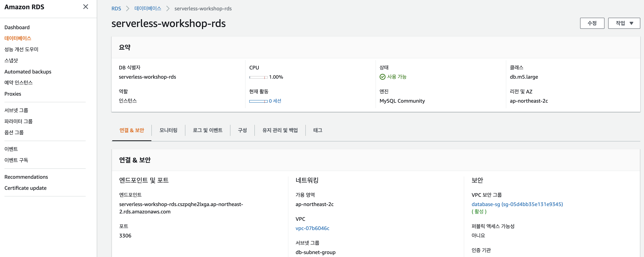Switch to the 연결 & 보안 tab
The height and width of the screenshot is (257, 644).
132,130
